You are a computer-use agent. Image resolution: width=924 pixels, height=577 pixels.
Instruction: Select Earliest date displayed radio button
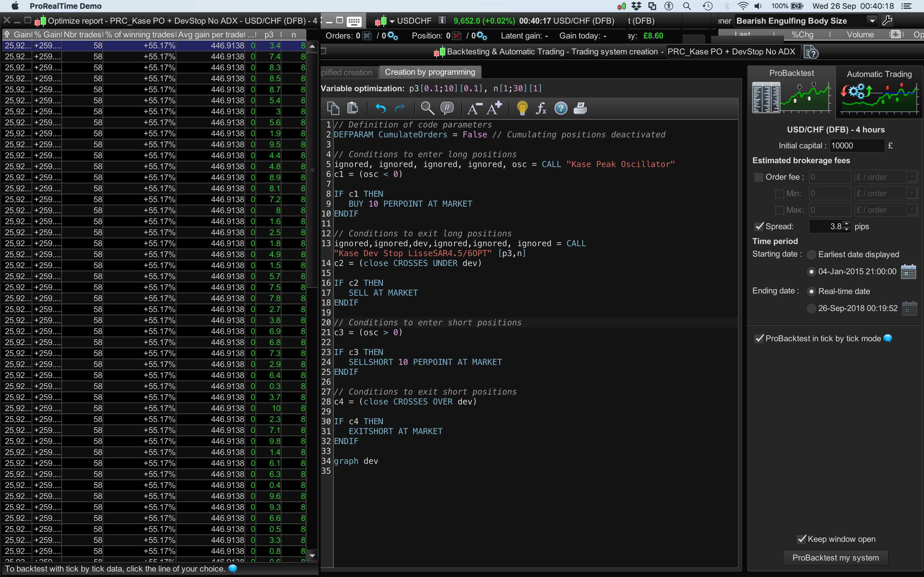[811, 254]
